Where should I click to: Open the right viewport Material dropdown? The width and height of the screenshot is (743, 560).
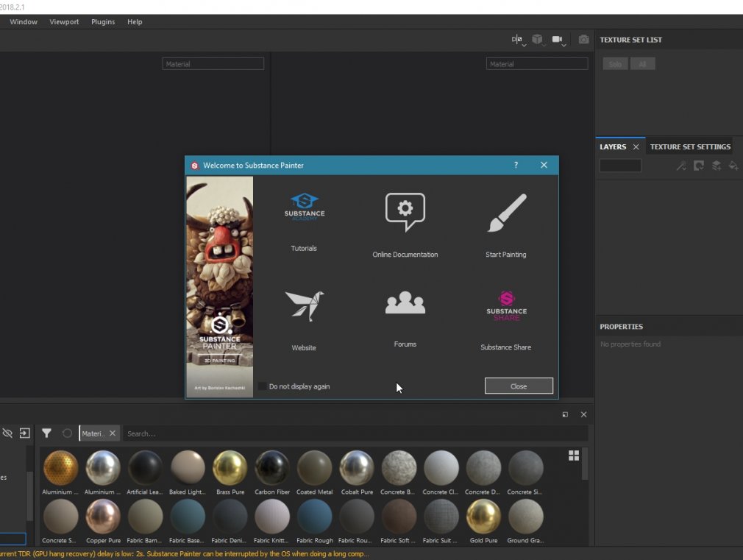pyautogui.click(x=537, y=63)
